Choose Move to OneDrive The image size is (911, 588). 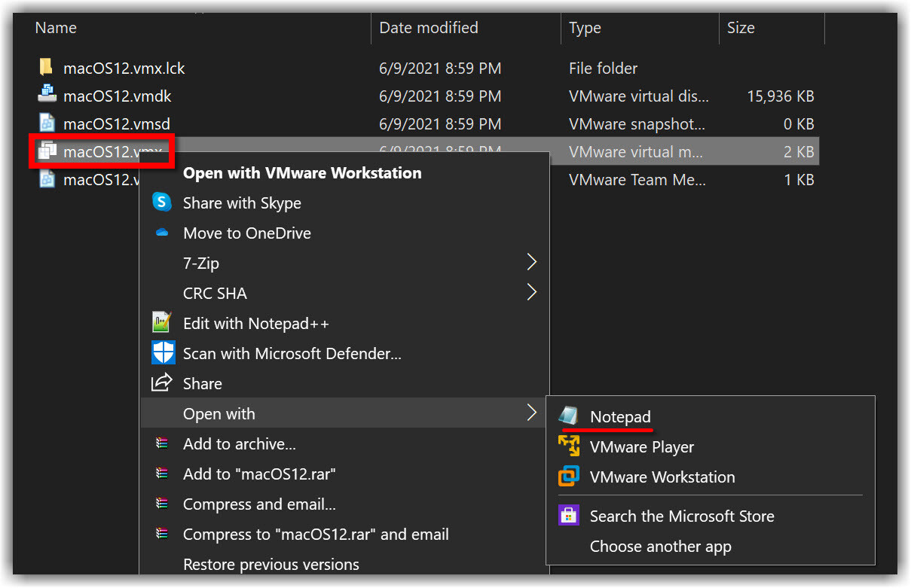[x=247, y=233]
